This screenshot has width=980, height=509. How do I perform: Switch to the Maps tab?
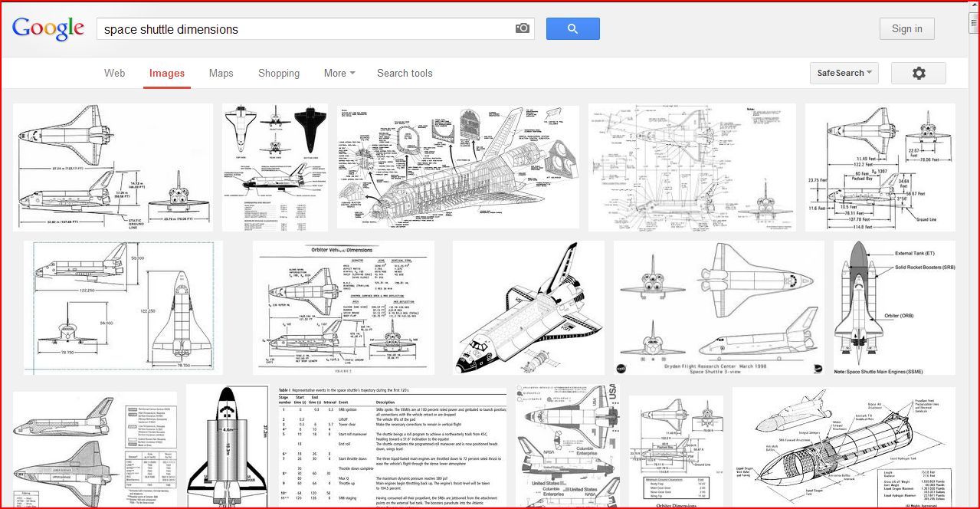pos(221,73)
